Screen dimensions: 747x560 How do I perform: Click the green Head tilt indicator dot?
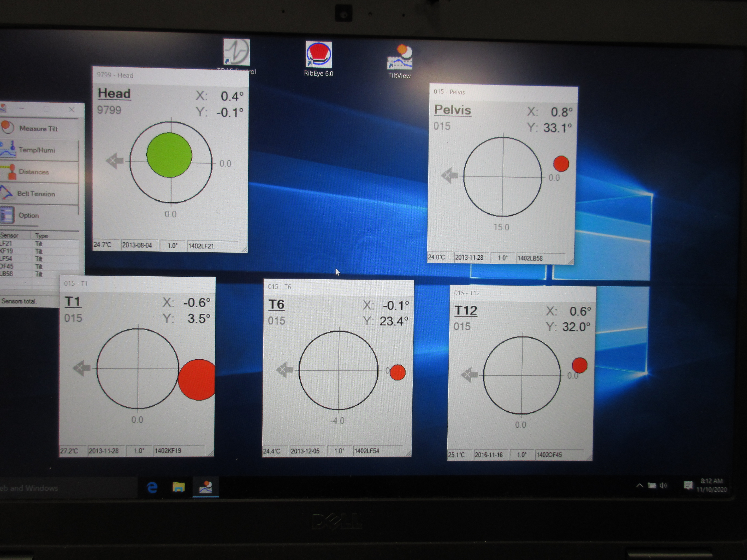(x=169, y=155)
